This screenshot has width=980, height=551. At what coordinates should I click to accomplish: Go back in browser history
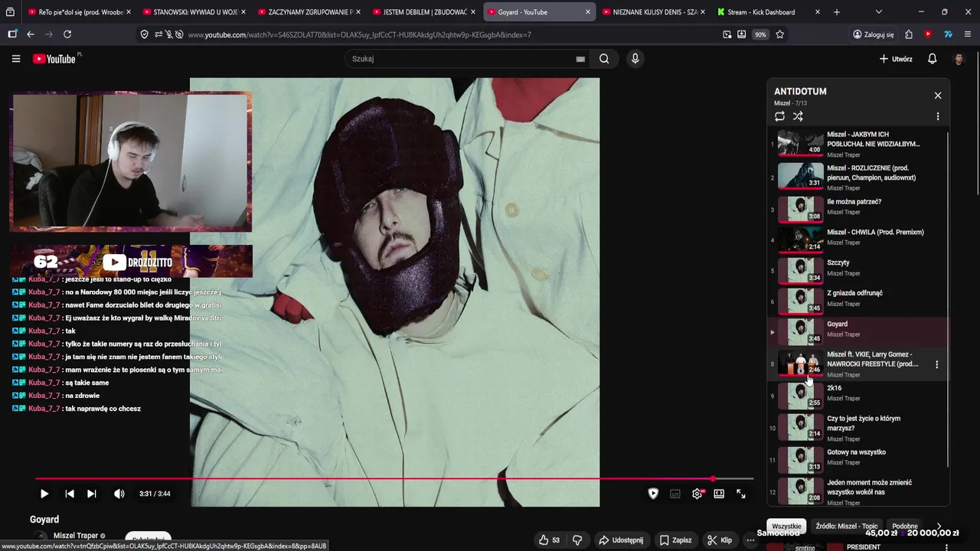coord(31,34)
